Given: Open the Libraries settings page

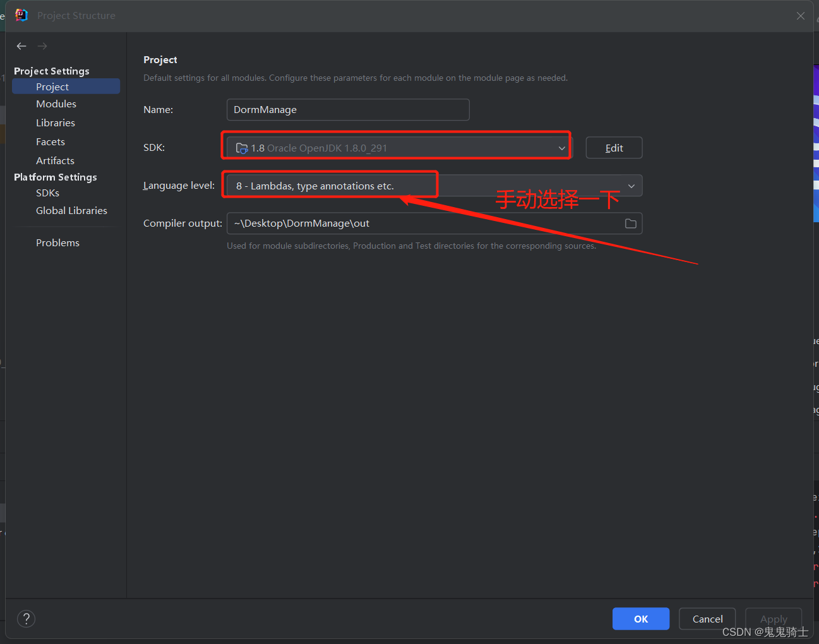Looking at the screenshot, I should [x=56, y=122].
